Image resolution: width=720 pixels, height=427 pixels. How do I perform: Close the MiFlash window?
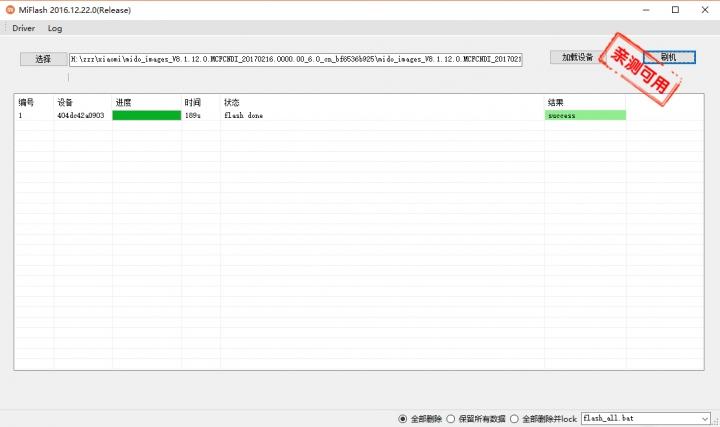(705, 10)
